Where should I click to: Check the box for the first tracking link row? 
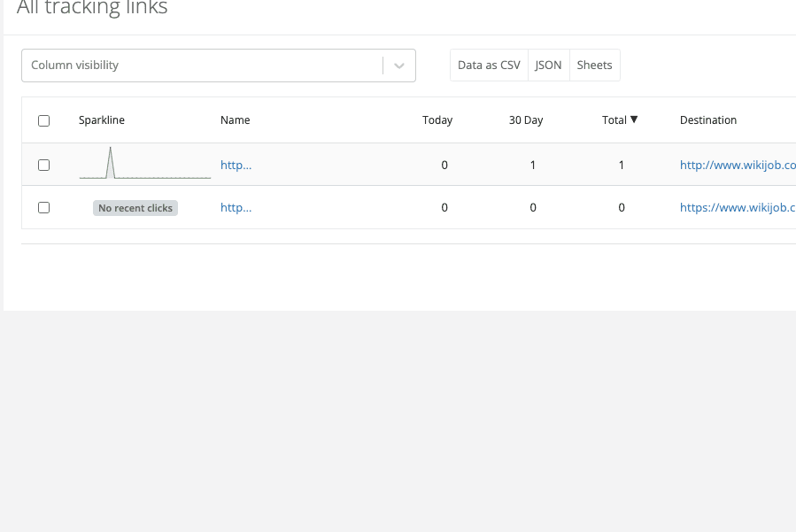[x=44, y=165]
